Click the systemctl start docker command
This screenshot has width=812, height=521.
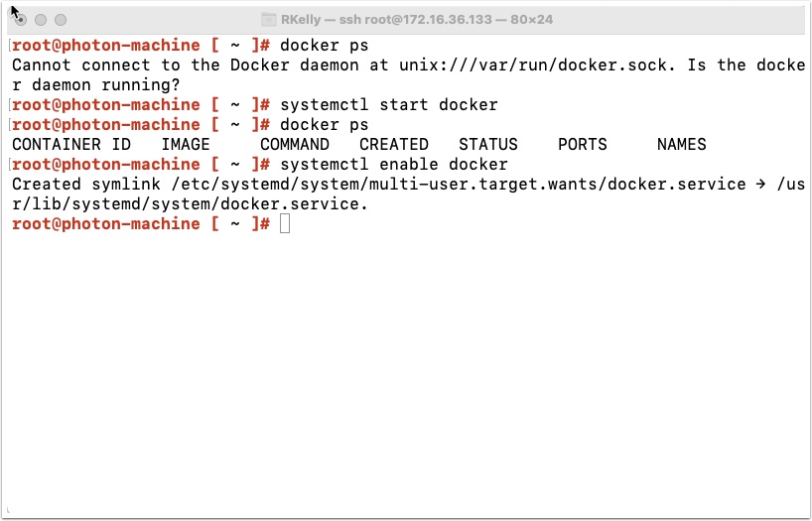click(x=389, y=104)
